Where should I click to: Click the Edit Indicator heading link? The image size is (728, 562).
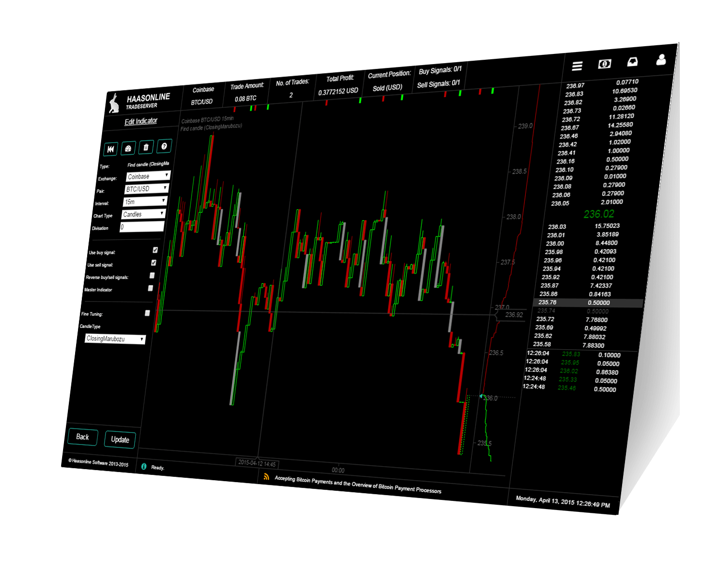(x=141, y=121)
